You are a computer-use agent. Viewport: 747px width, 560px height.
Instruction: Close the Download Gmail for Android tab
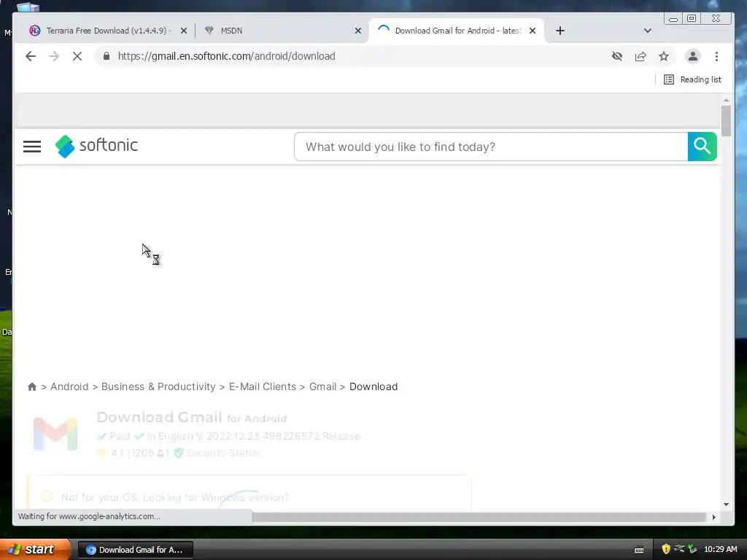(533, 31)
